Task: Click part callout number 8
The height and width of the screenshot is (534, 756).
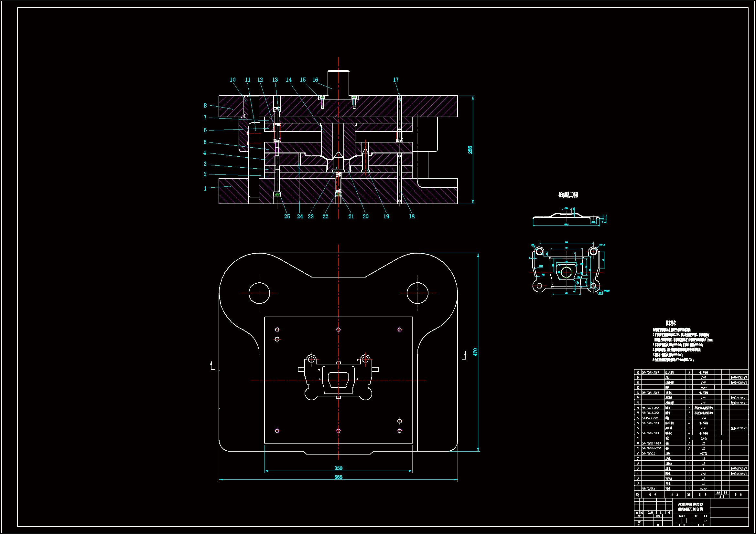Action: 205,106
